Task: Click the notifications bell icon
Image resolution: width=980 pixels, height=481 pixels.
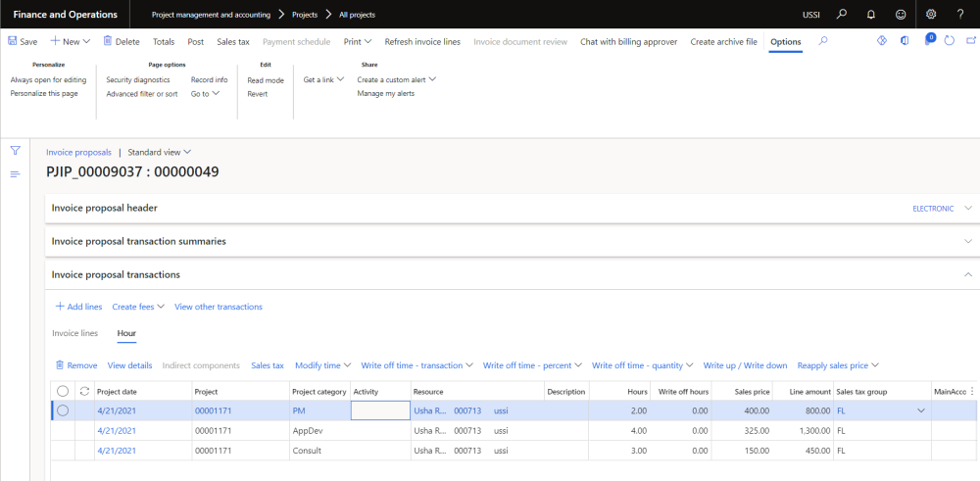Action: (x=871, y=15)
